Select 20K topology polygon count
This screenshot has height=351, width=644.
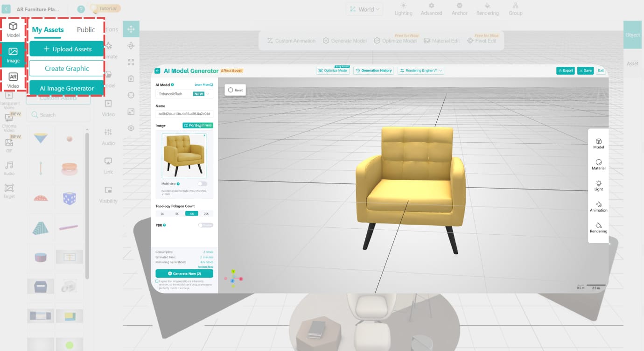pyautogui.click(x=206, y=213)
